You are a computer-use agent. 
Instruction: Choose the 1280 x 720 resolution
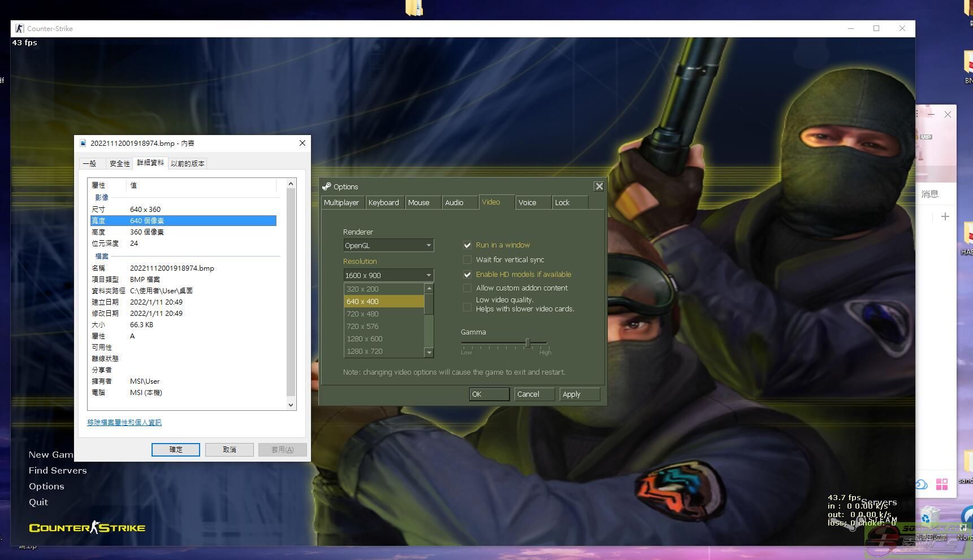point(384,351)
